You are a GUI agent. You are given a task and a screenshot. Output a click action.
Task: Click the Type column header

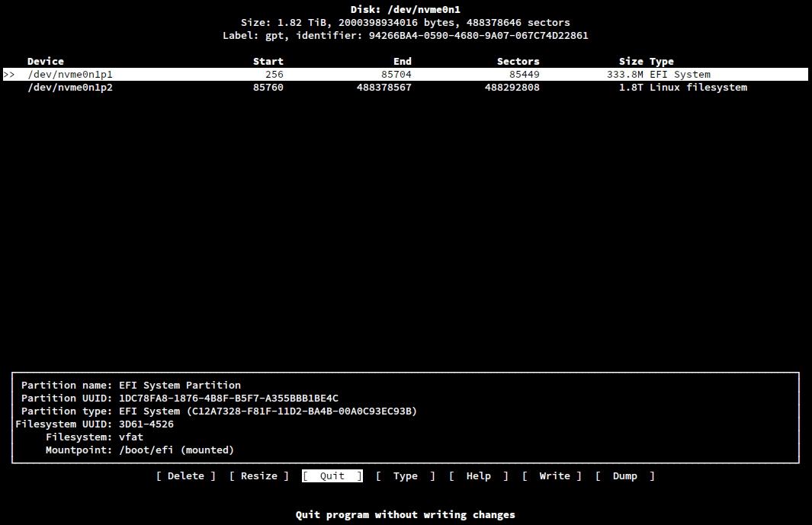pos(663,61)
